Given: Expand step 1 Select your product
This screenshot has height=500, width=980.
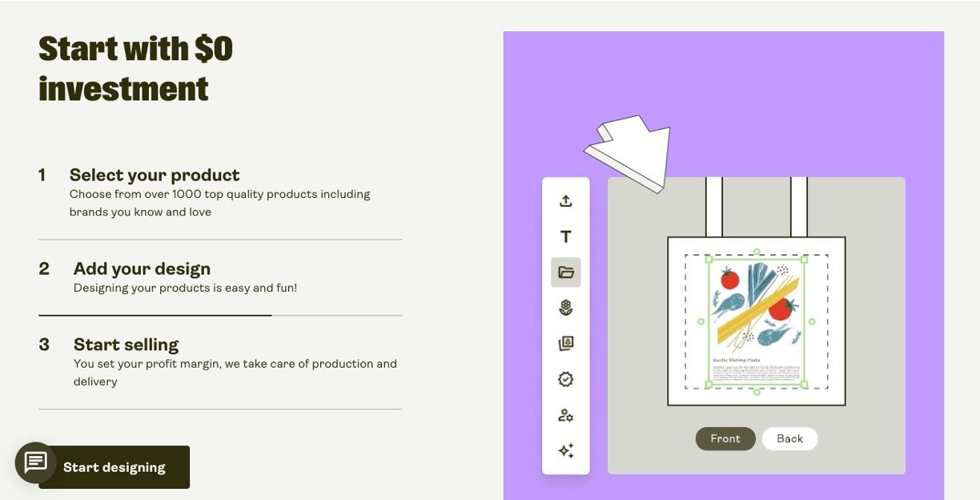Looking at the screenshot, I should click(155, 175).
